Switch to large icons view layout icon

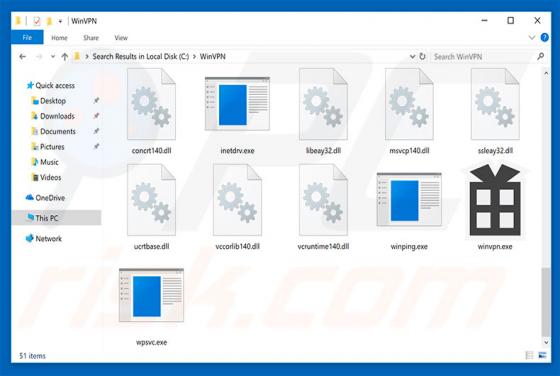click(x=542, y=355)
